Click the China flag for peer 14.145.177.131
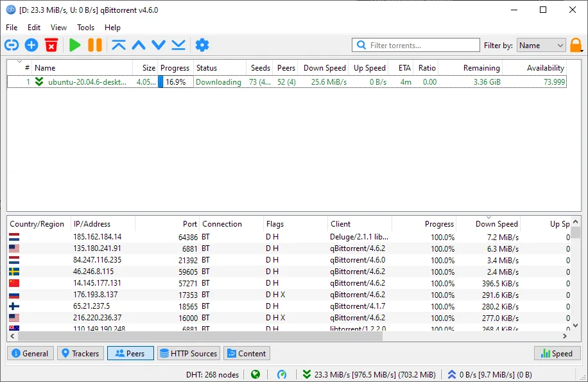 pos(14,283)
